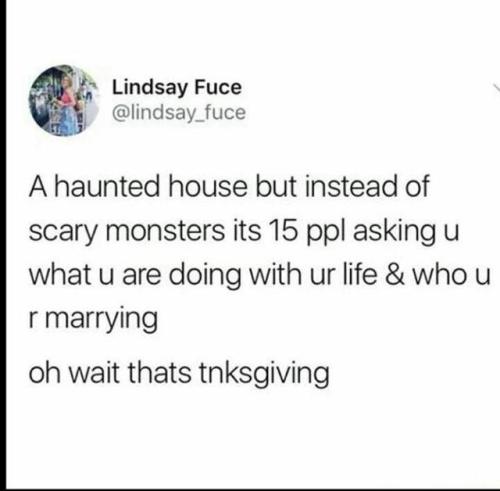Click the word 'wait' in the last line

pos(95,372)
